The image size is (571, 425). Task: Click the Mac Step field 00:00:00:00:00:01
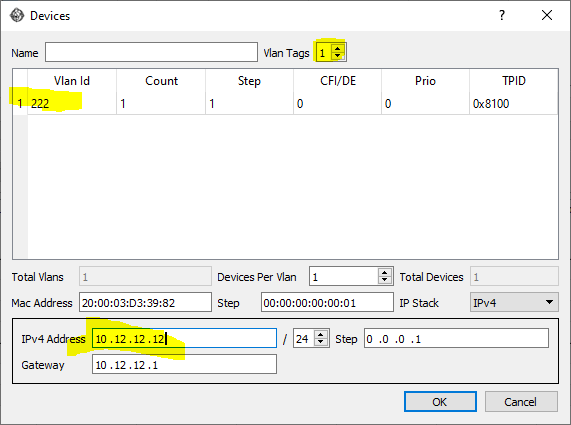point(327,302)
